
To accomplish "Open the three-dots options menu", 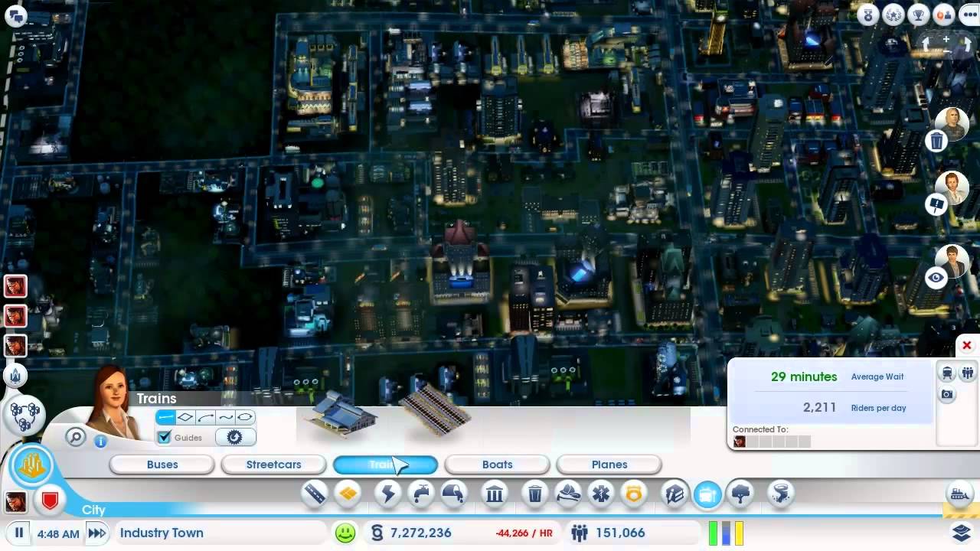I will coord(969,15).
